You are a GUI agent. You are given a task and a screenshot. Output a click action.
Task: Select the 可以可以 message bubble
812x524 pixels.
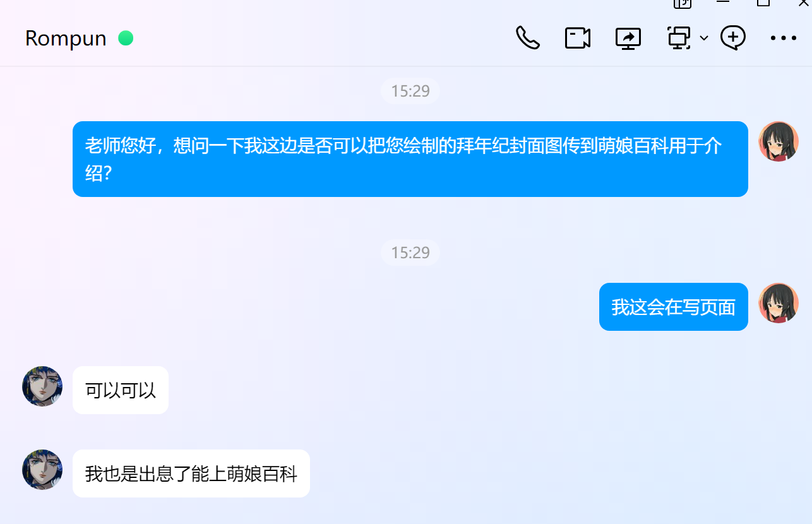[121, 390]
